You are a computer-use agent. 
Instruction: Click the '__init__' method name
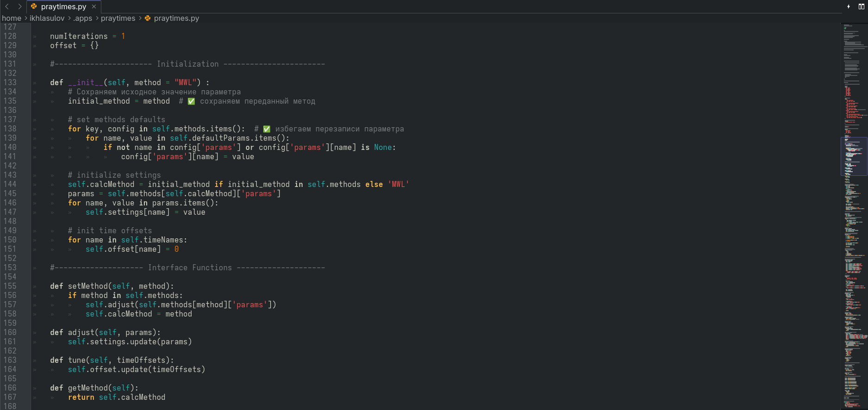[x=86, y=82]
